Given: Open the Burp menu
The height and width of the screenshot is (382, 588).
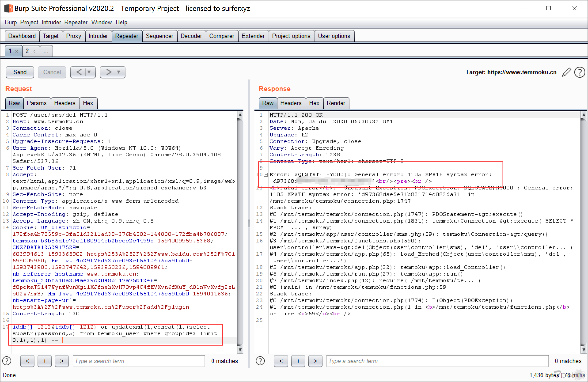Looking at the screenshot, I should [x=11, y=22].
